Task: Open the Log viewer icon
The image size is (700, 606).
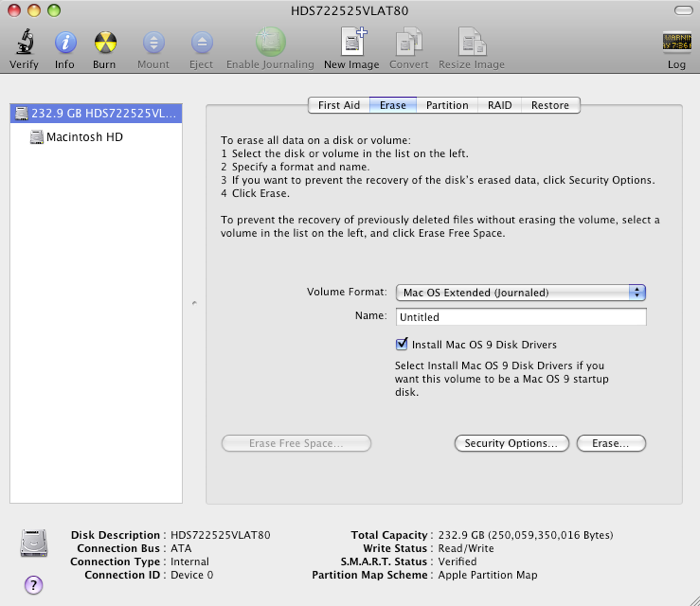Action: [677, 42]
